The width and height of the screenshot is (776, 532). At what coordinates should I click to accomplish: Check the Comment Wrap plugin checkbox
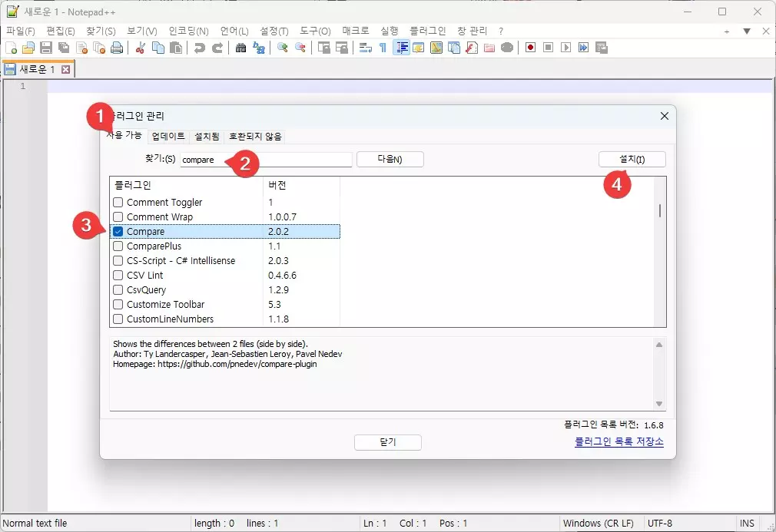(x=118, y=216)
